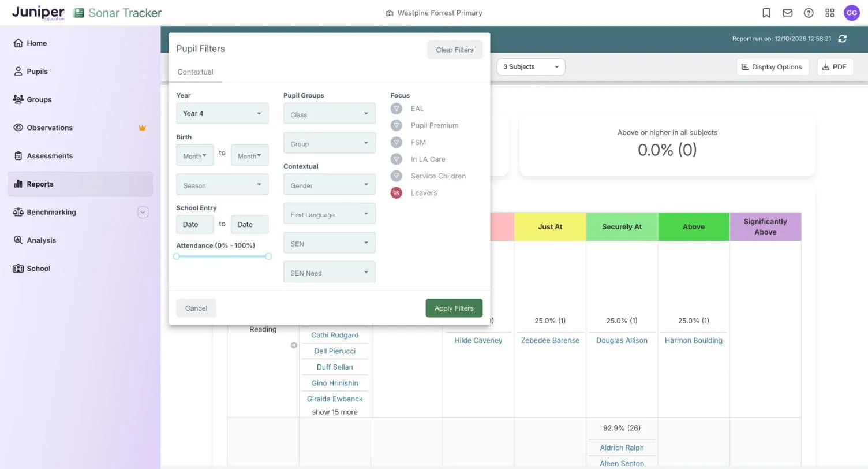The width and height of the screenshot is (868, 469).
Task: Open Analysis in the sidebar
Action: click(80, 240)
